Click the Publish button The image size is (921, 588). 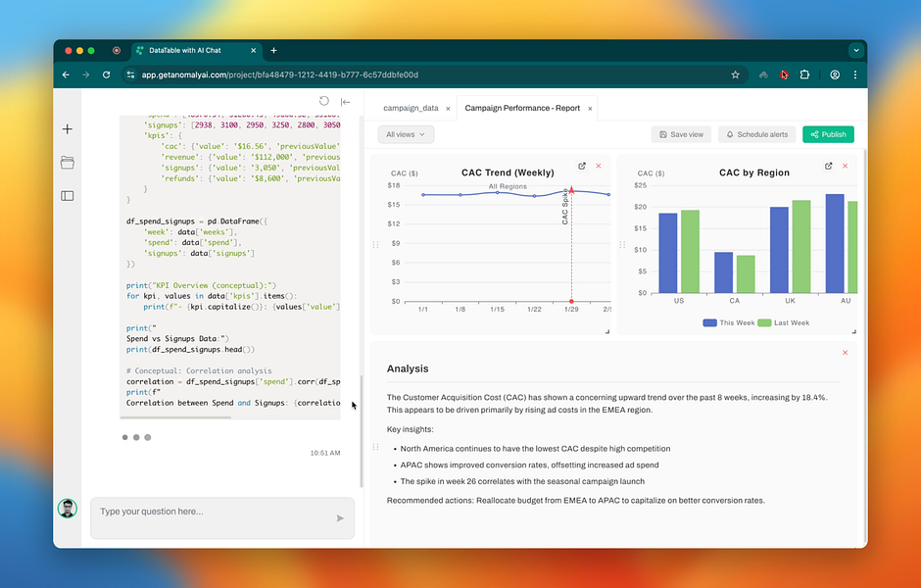click(x=828, y=134)
